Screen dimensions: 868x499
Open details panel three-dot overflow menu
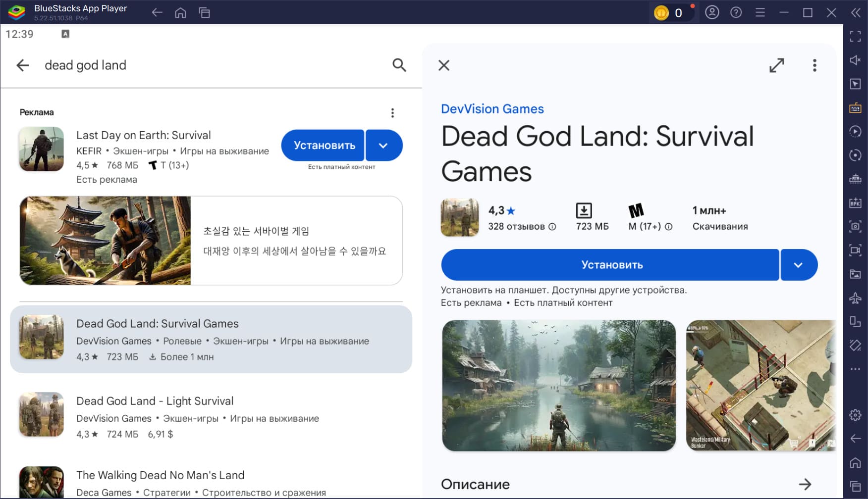pyautogui.click(x=814, y=65)
